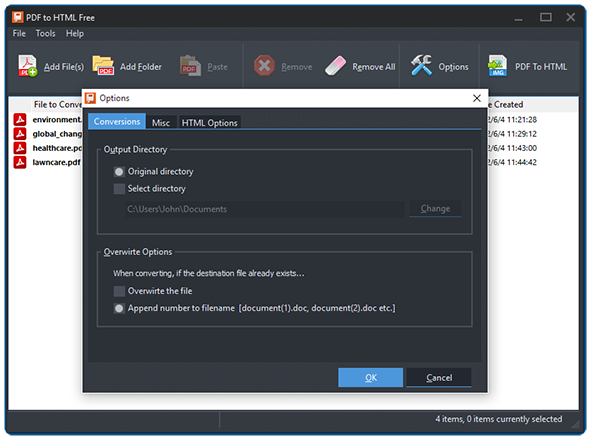Image resolution: width=590 pixels, height=439 pixels.
Task: Click the PDF icon beside global_chang file
Action: click(x=20, y=134)
